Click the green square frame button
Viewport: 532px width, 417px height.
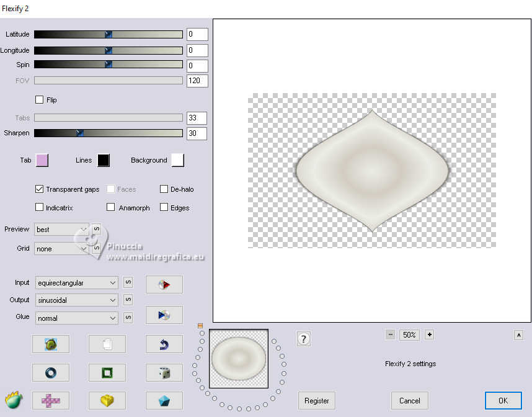pos(107,372)
